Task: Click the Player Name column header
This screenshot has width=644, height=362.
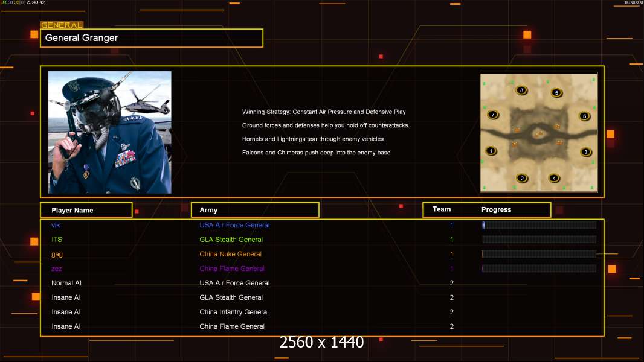Action: (x=86, y=210)
